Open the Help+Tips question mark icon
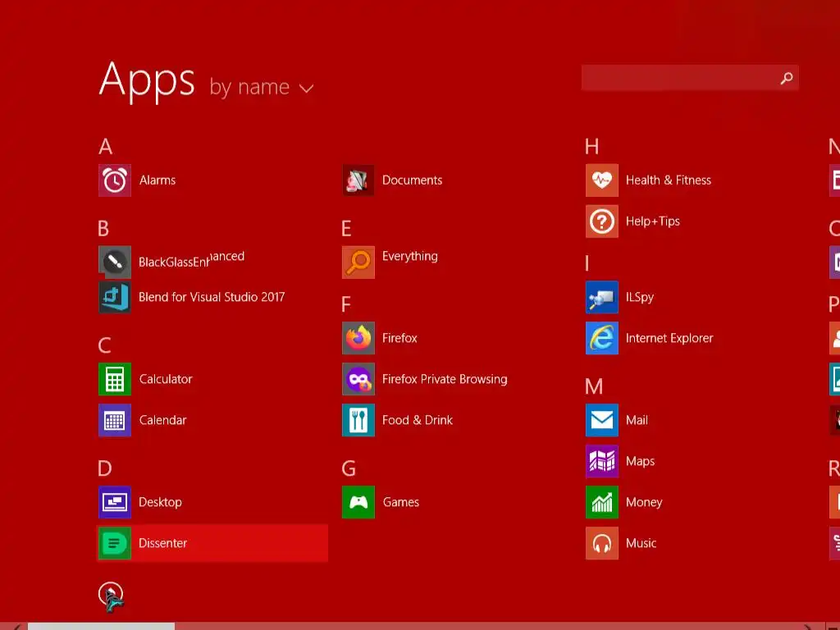Image resolution: width=840 pixels, height=630 pixels. click(601, 221)
